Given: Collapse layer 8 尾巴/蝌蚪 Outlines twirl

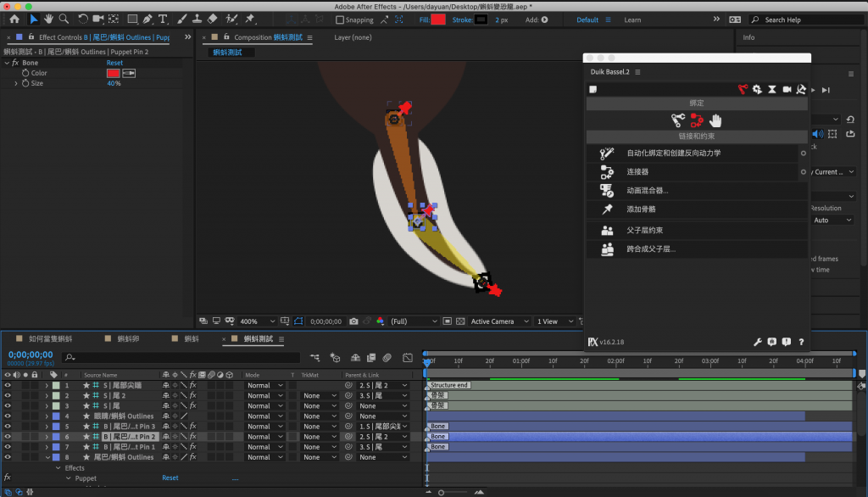Looking at the screenshot, I should tap(47, 458).
